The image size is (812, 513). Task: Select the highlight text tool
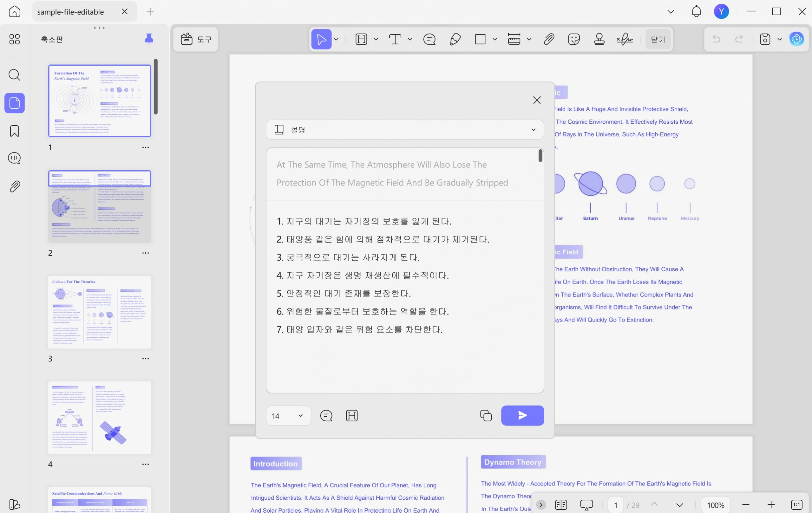(361, 39)
